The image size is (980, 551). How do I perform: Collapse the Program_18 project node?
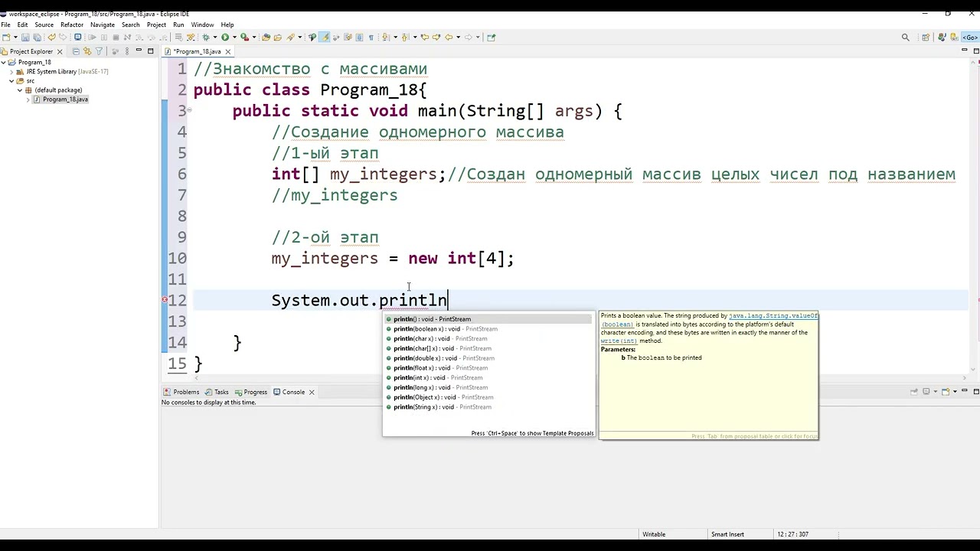4,62
